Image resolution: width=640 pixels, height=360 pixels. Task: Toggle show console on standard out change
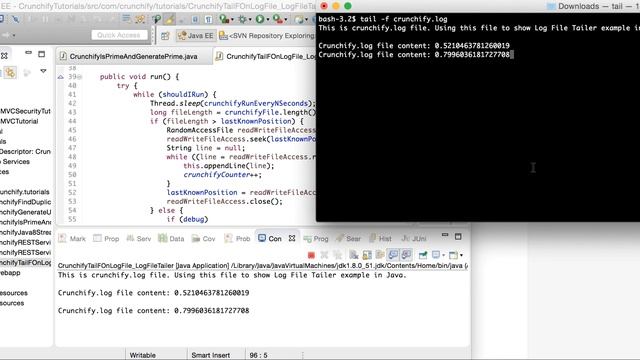(393, 255)
